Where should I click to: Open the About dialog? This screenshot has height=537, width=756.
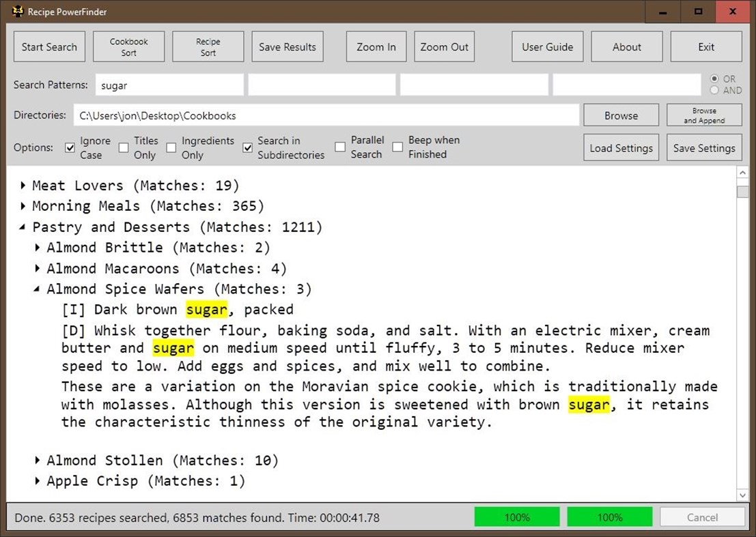[x=626, y=46]
